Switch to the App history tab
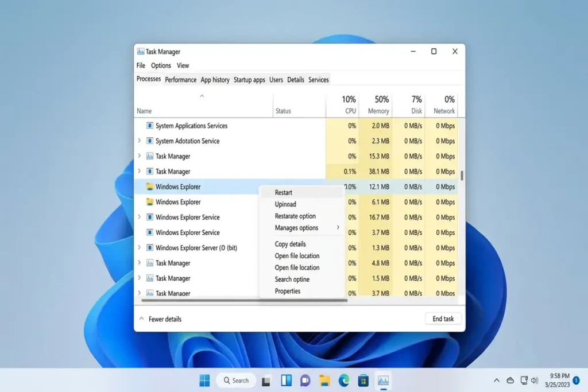This screenshot has height=392, width=588. click(215, 80)
